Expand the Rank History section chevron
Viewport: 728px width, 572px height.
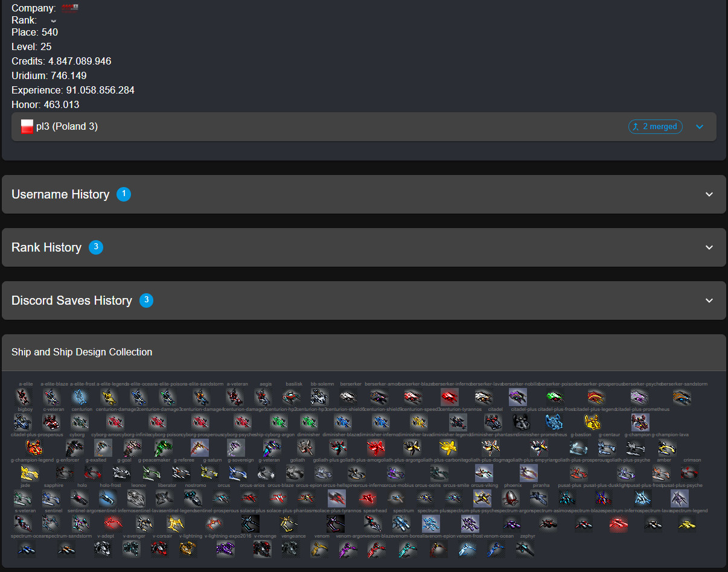pyautogui.click(x=709, y=247)
